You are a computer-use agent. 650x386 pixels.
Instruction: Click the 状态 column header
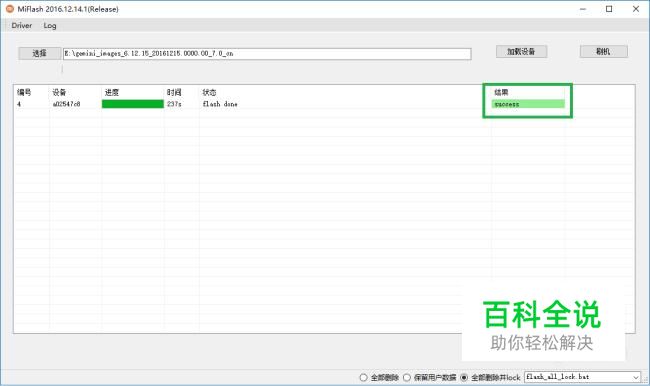(x=209, y=92)
